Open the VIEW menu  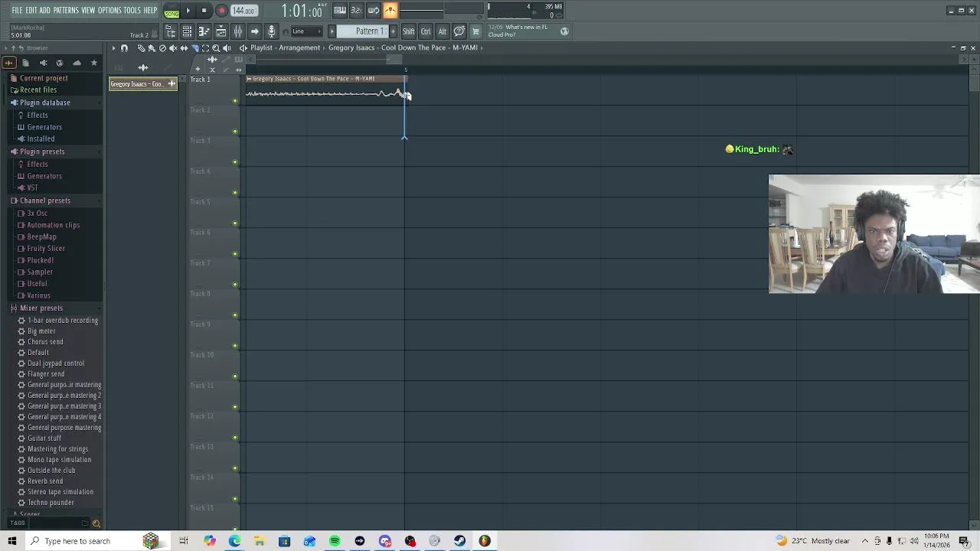[88, 10]
